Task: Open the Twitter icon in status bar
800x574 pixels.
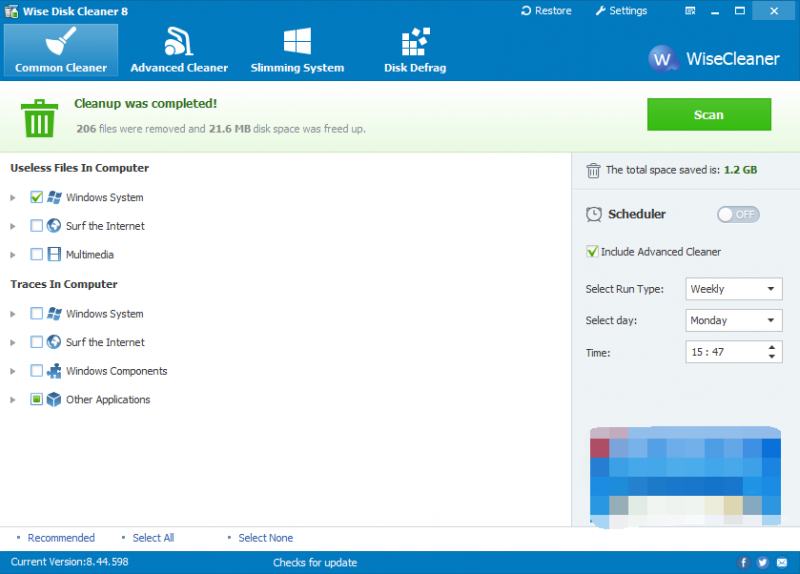Action: click(762, 562)
